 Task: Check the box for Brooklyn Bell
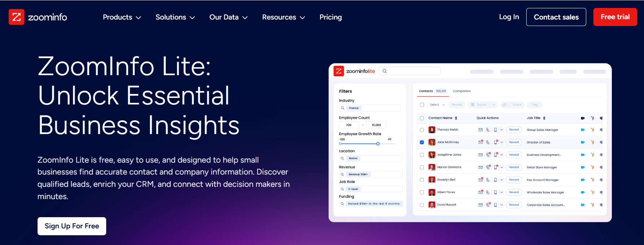pos(422,180)
